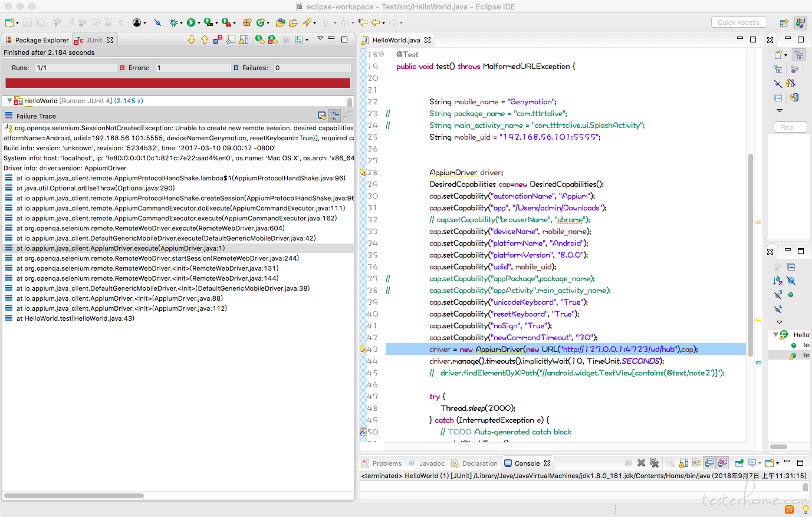Open the New wizard dropdown arrow

coord(17,23)
